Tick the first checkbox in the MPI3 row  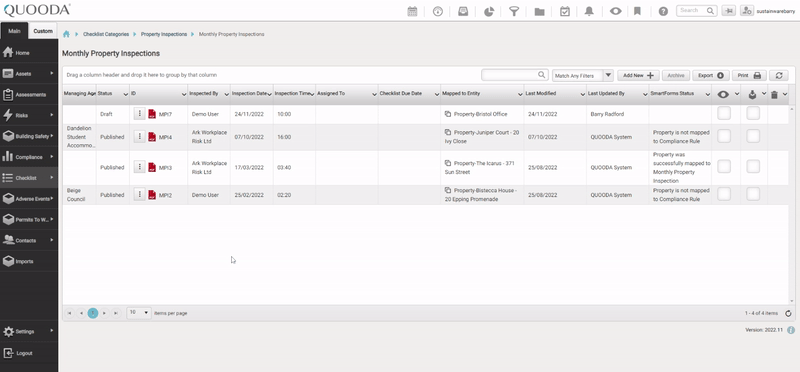tap(724, 166)
